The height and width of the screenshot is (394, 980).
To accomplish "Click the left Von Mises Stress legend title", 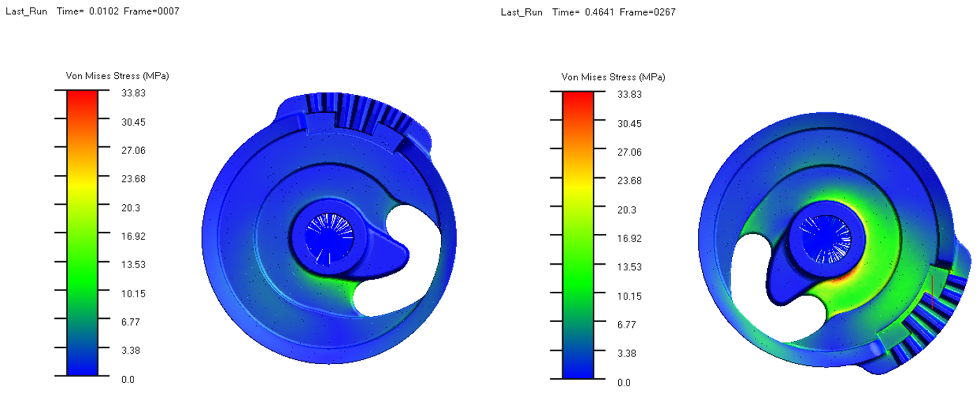I will point(117,76).
